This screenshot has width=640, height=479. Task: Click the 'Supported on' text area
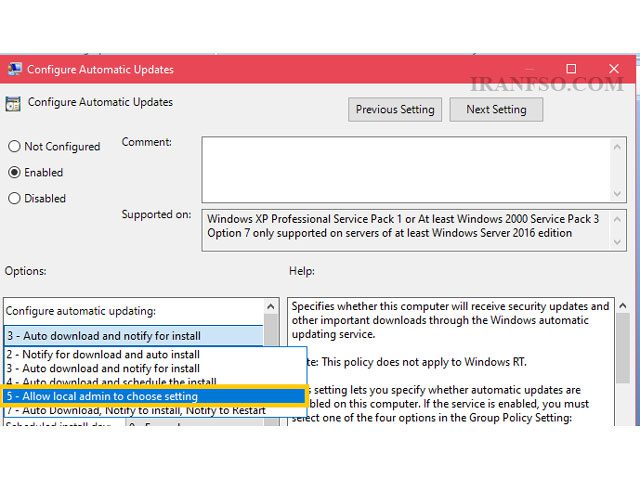click(x=407, y=231)
